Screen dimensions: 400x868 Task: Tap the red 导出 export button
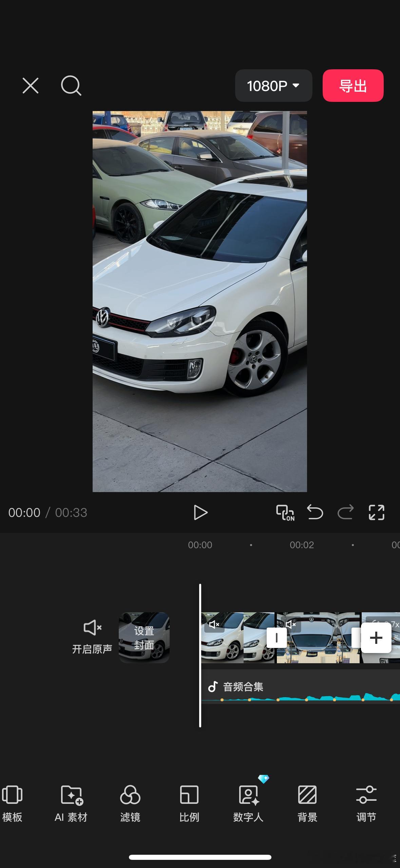click(x=353, y=86)
